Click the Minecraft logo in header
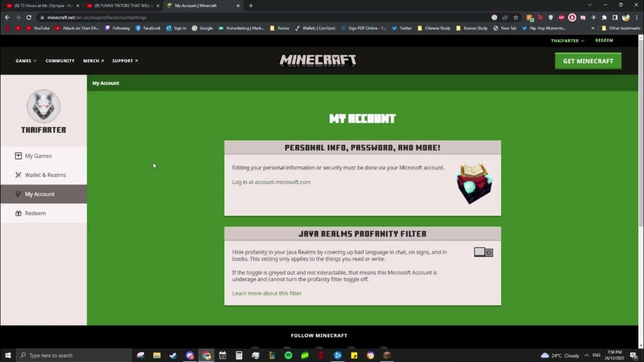The height and width of the screenshot is (362, 644). (x=318, y=61)
